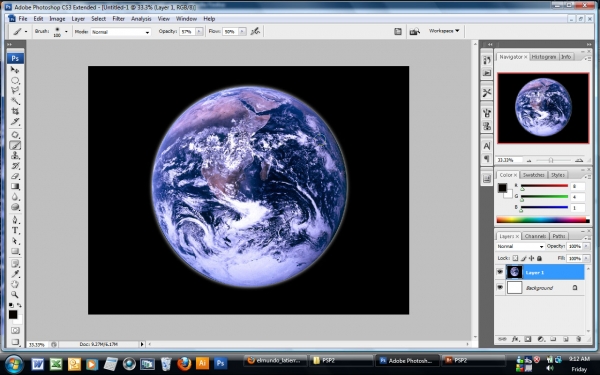Select the Zoom tool in the toolbox
600x375 pixels.
pos(15,295)
